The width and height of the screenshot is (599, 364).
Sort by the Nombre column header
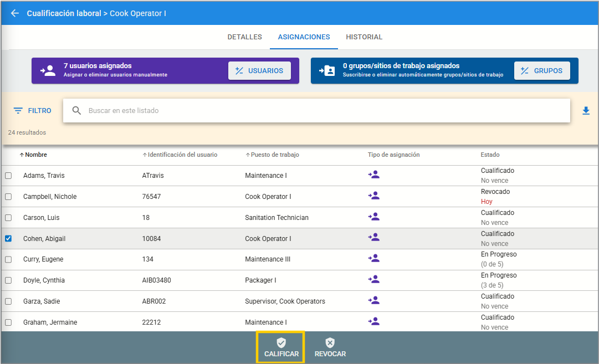pos(35,155)
